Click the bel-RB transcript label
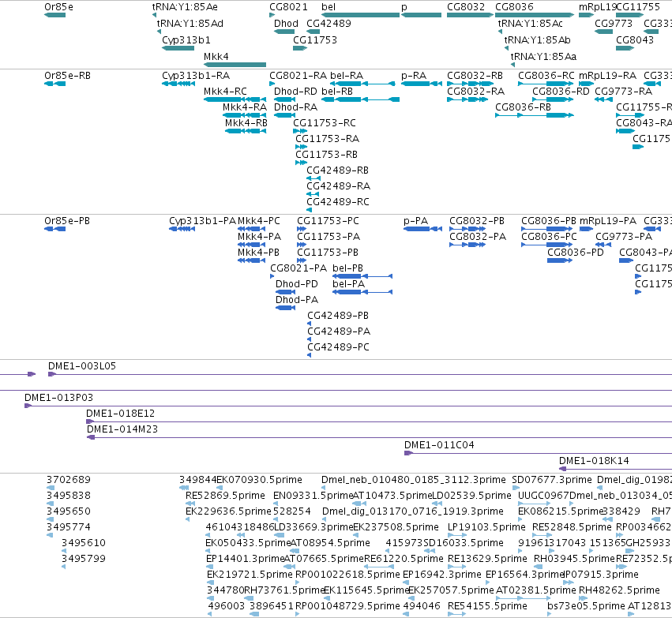The height and width of the screenshot is (618, 672). point(337,92)
